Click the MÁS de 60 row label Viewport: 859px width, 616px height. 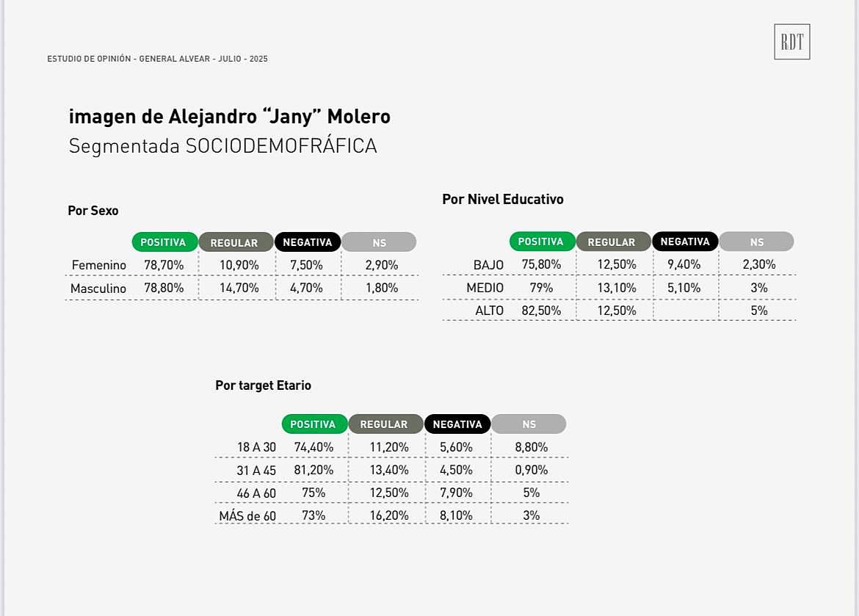click(x=247, y=515)
